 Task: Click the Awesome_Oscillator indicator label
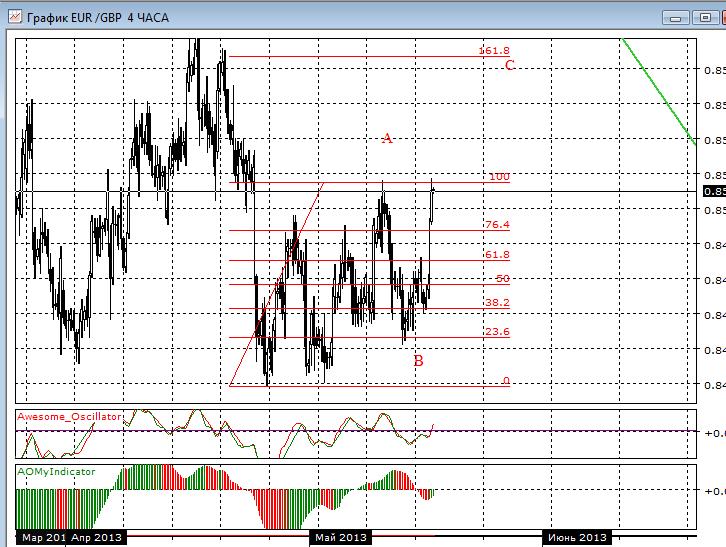pyautogui.click(x=69, y=416)
